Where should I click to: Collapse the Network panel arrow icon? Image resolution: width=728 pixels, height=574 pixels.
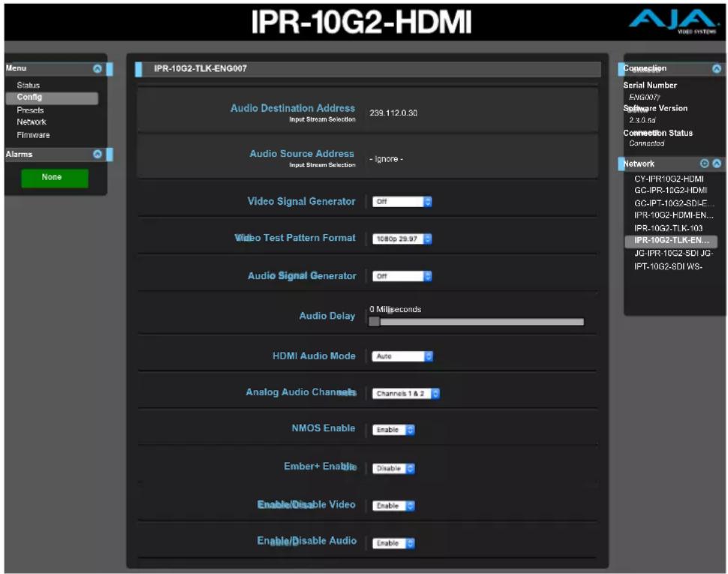(717, 164)
